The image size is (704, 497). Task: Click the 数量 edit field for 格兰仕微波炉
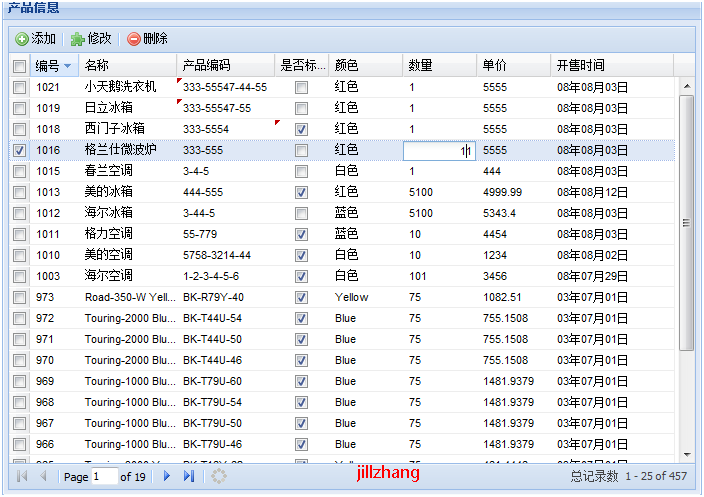(438, 150)
